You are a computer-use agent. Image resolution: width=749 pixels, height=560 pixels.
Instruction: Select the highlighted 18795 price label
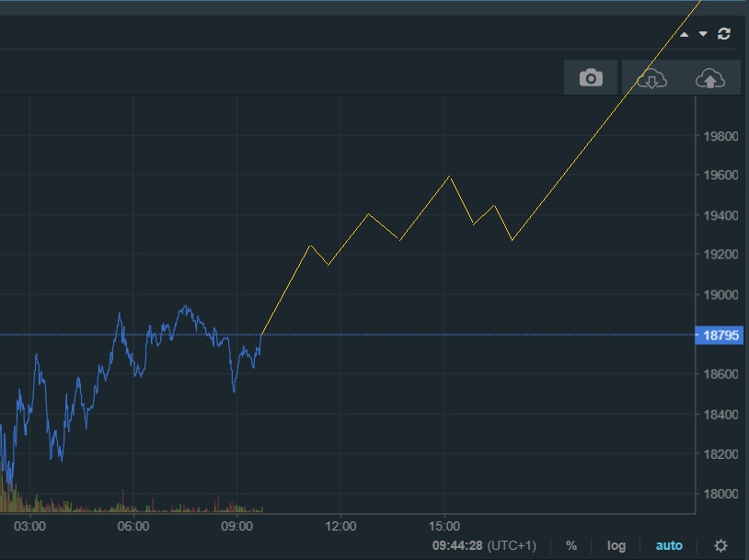[721, 336]
